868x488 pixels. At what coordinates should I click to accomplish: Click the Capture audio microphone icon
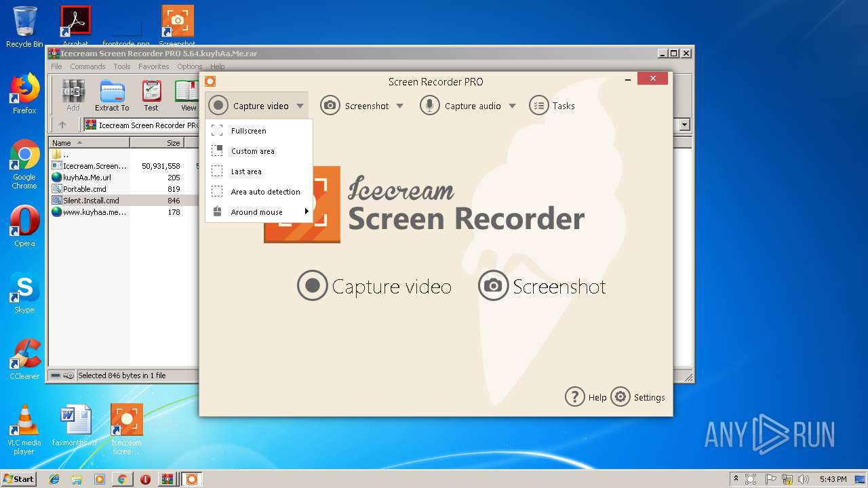[430, 106]
